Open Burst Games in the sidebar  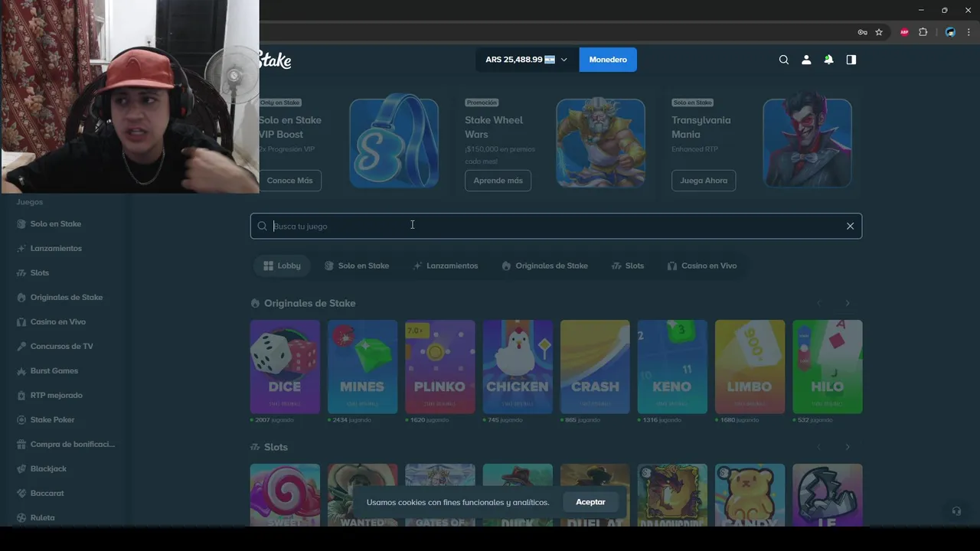click(x=47, y=370)
